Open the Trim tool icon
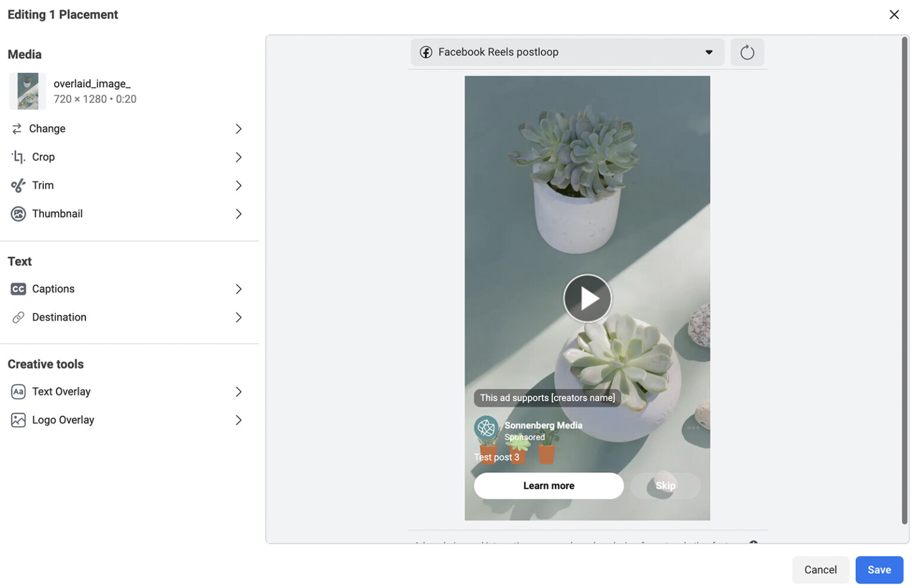The height and width of the screenshot is (588, 912). tap(18, 185)
